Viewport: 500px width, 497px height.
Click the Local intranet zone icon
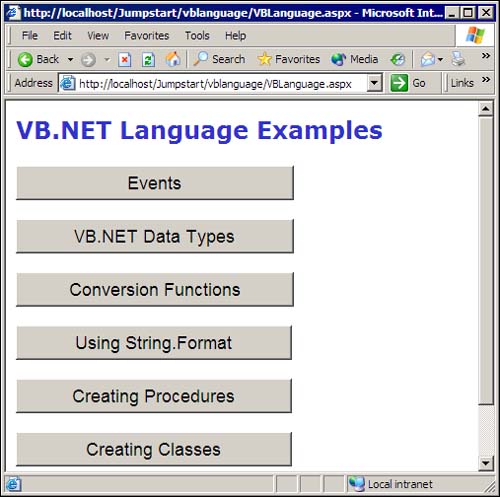pos(357,484)
